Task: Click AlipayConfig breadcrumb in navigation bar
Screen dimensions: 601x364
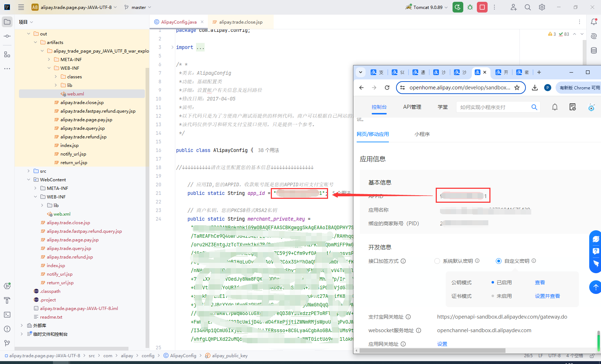Action: click(180, 356)
